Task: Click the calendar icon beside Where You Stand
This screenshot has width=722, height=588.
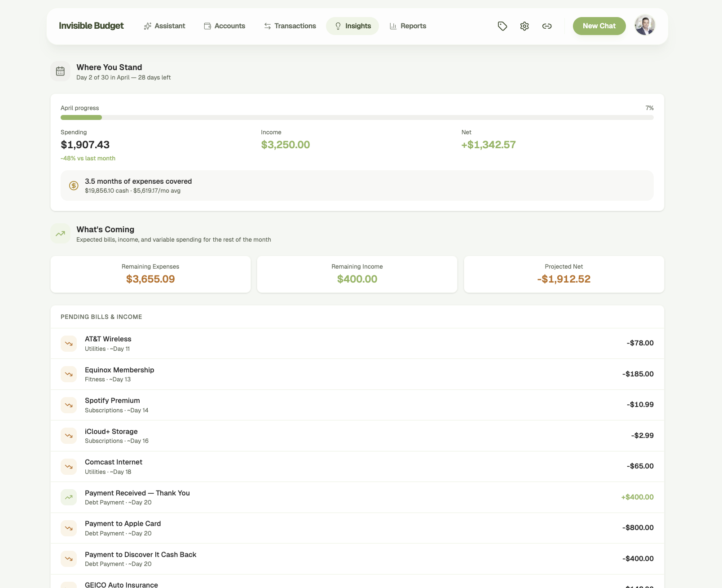Action: click(x=60, y=71)
